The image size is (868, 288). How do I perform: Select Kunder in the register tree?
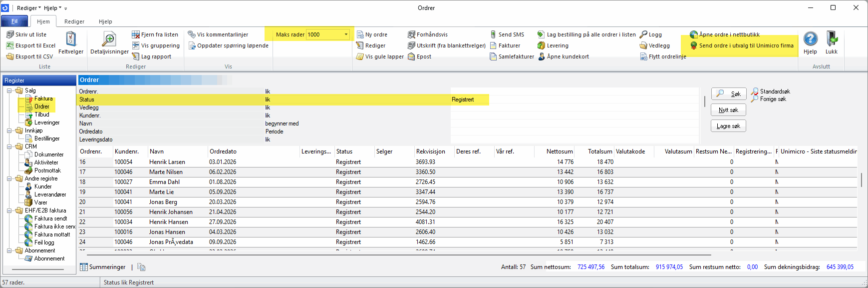pyautogui.click(x=43, y=186)
